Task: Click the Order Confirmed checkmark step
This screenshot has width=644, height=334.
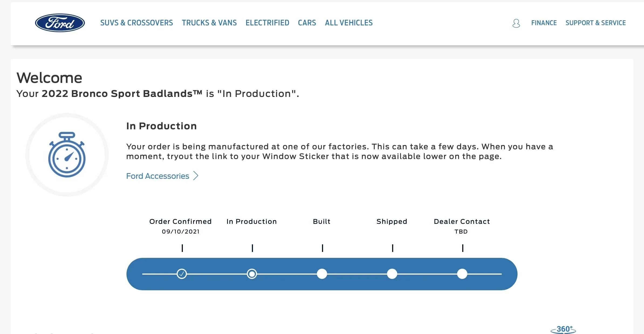Action: 182,274
